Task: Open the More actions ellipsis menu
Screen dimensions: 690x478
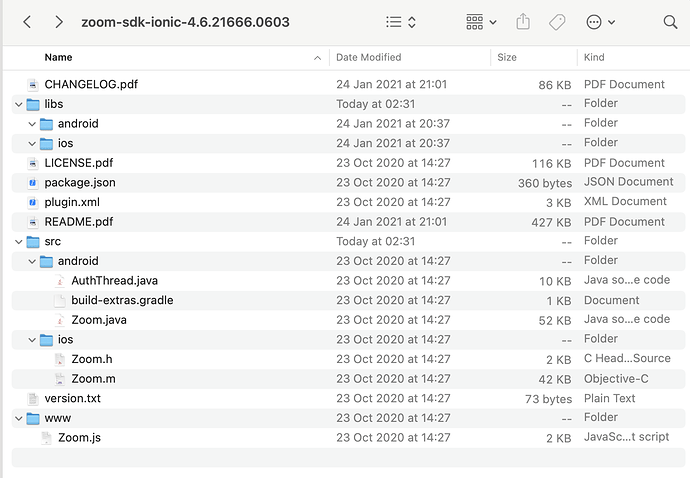Action: pyautogui.click(x=600, y=22)
